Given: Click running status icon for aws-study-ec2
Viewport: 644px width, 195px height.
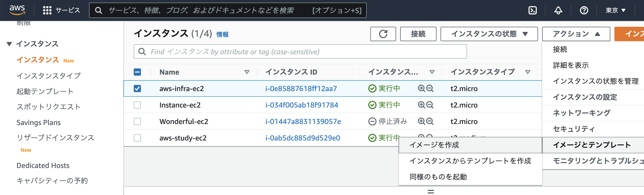Looking at the screenshot, I should pos(372,138).
